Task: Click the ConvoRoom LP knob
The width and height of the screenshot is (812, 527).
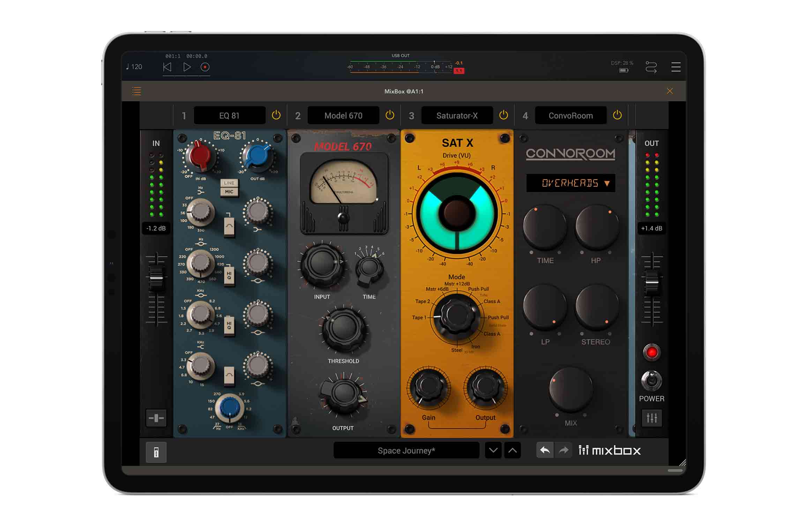Action: tap(545, 307)
